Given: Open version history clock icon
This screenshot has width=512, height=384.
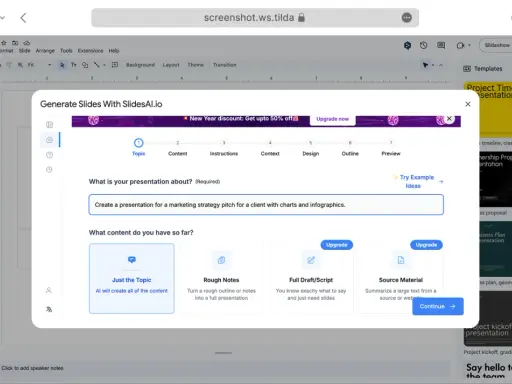Looking at the screenshot, I should pos(424,45).
